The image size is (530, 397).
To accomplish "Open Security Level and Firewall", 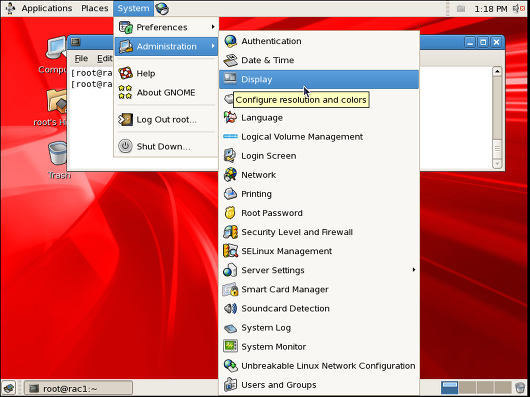I will click(319, 232).
